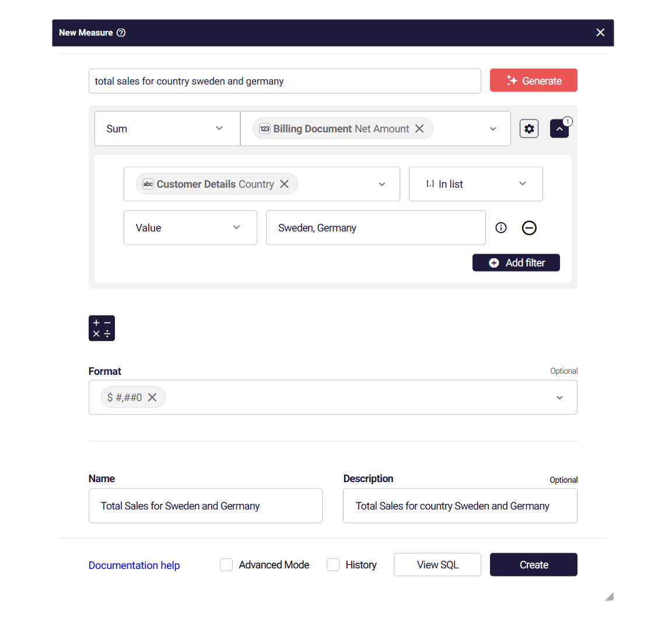Click the measure Name input field

205,505
